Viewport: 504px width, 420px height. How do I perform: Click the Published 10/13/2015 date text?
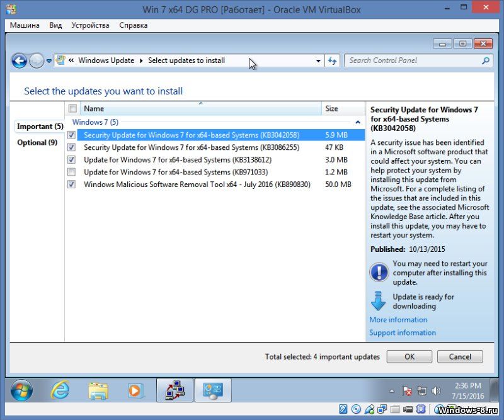pos(408,249)
